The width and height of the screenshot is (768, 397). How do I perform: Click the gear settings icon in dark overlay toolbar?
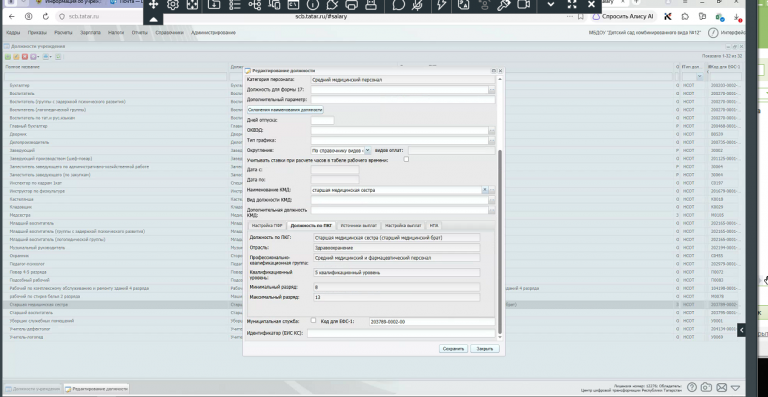(x=173, y=5)
